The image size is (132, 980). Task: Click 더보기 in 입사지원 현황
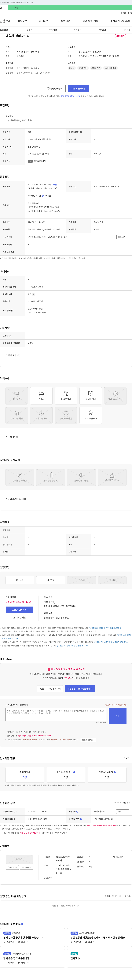[x=127, y=758]
